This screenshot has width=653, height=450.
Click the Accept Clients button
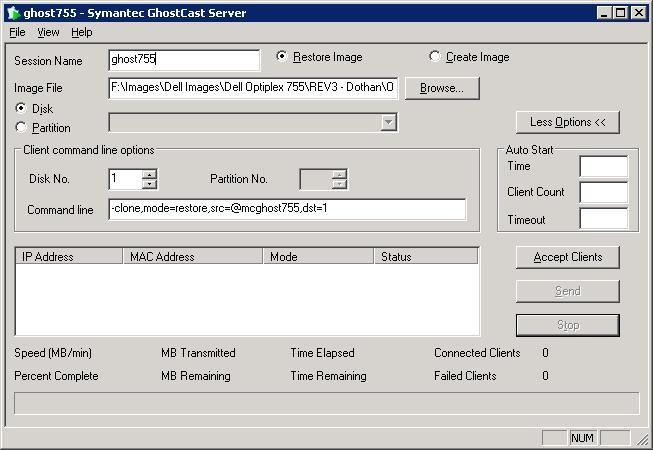point(568,257)
